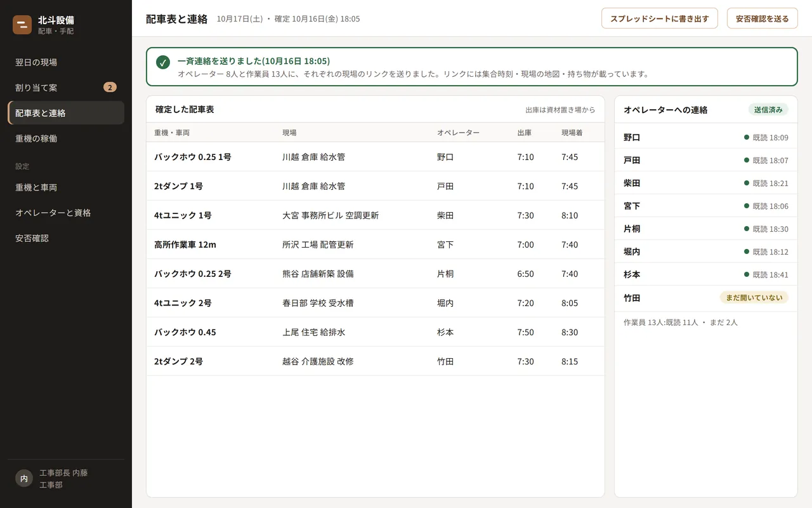Open 重機と車両 settings
The width and height of the screenshot is (812, 508).
(x=66, y=187)
